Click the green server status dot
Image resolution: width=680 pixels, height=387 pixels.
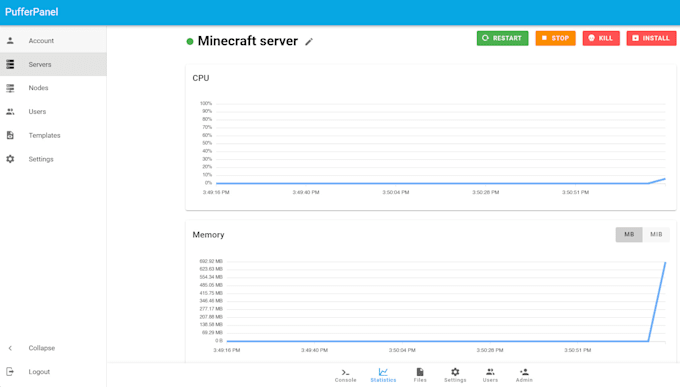pyautogui.click(x=190, y=42)
